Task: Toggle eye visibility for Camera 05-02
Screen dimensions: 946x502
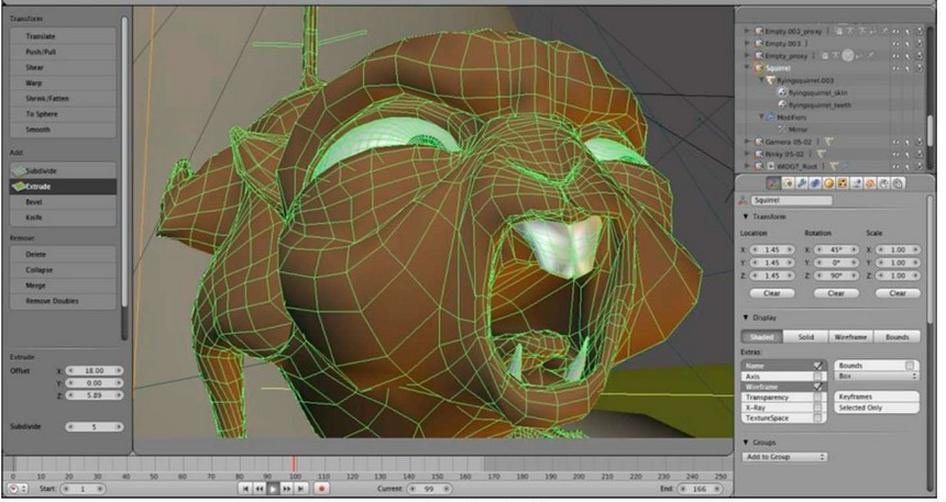Action: [x=896, y=142]
